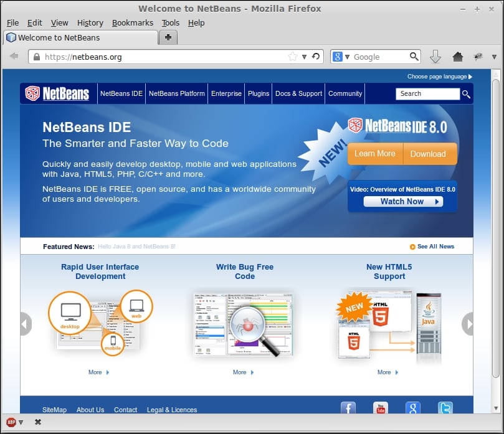Screen dimensions: 504x434
Task: Click the right carousel arrow beside HTML5 panel
Action: click(x=468, y=323)
